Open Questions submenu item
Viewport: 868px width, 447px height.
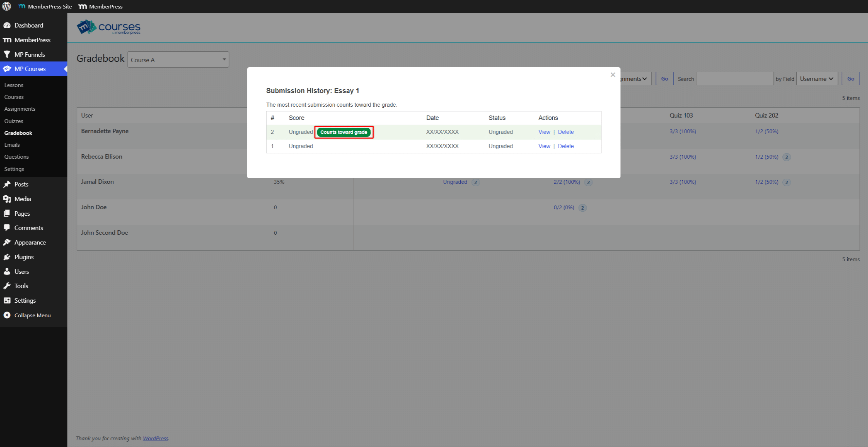click(x=16, y=157)
